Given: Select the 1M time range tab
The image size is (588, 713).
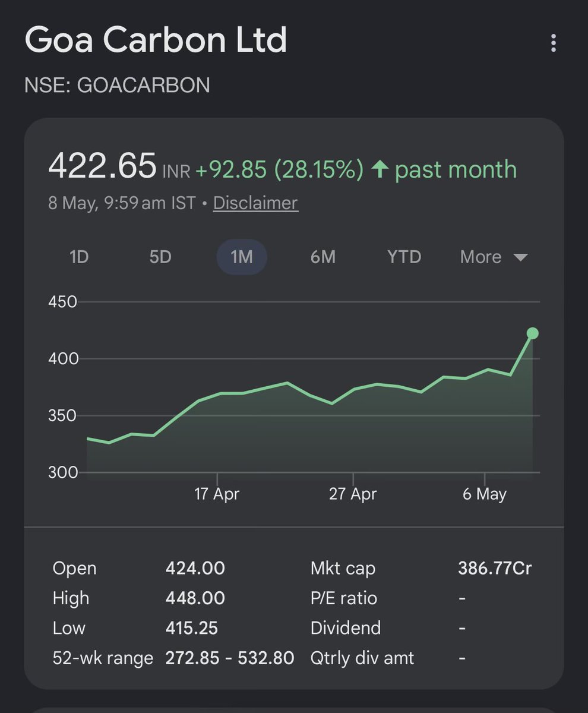Looking at the screenshot, I should (x=242, y=257).
